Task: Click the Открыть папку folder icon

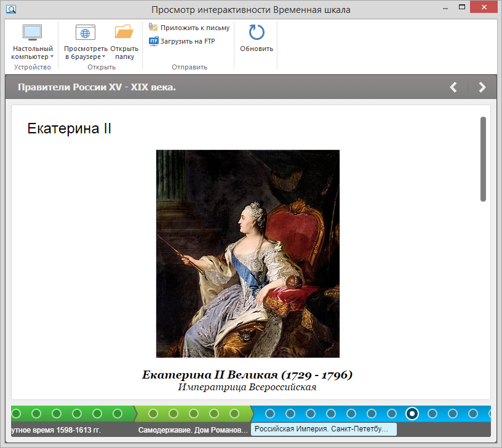Action: [x=124, y=32]
